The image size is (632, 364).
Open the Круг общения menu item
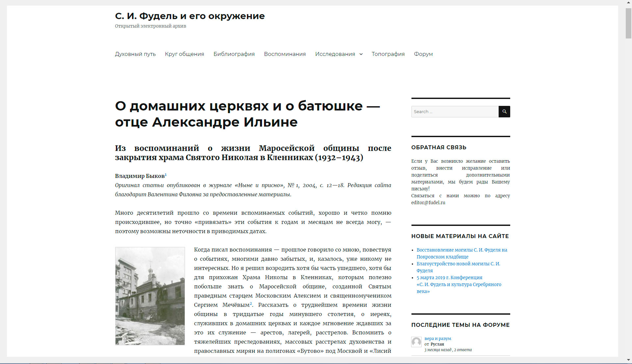pyautogui.click(x=184, y=54)
